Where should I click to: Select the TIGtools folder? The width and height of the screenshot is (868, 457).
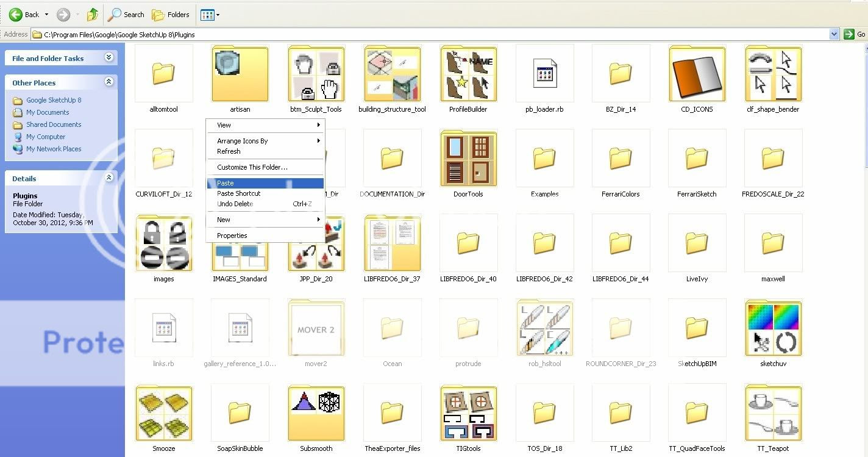(x=469, y=412)
